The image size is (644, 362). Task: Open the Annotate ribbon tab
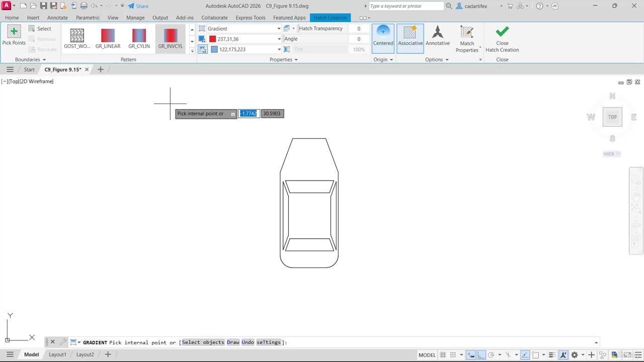57,18
